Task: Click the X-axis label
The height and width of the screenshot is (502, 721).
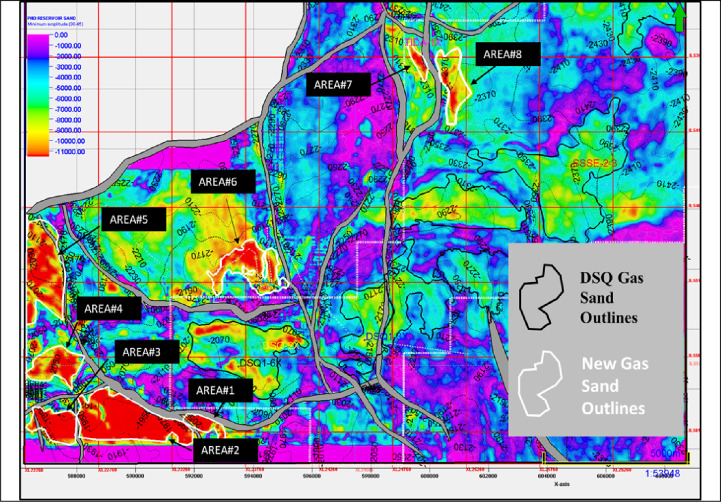Action: coord(562,484)
